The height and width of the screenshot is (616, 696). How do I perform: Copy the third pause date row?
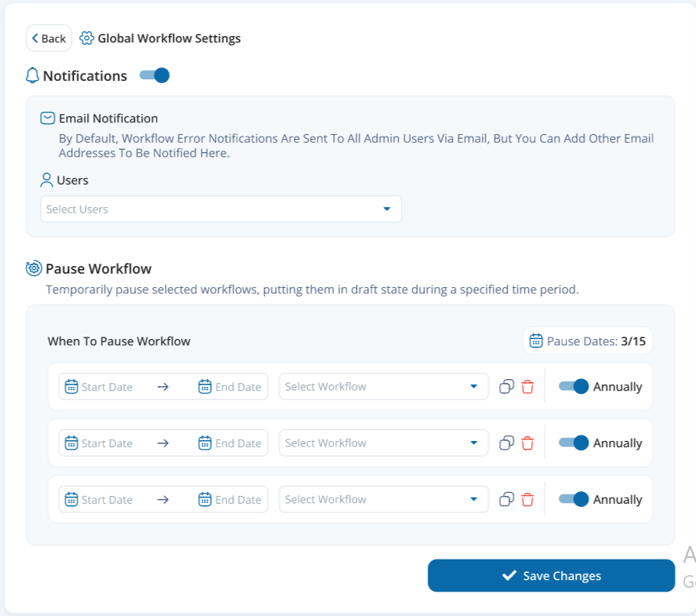pyautogui.click(x=507, y=500)
